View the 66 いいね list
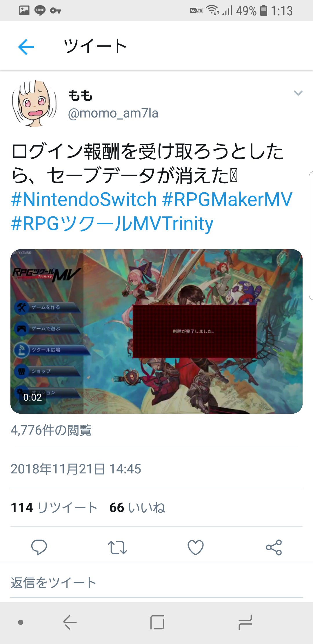 tap(137, 508)
